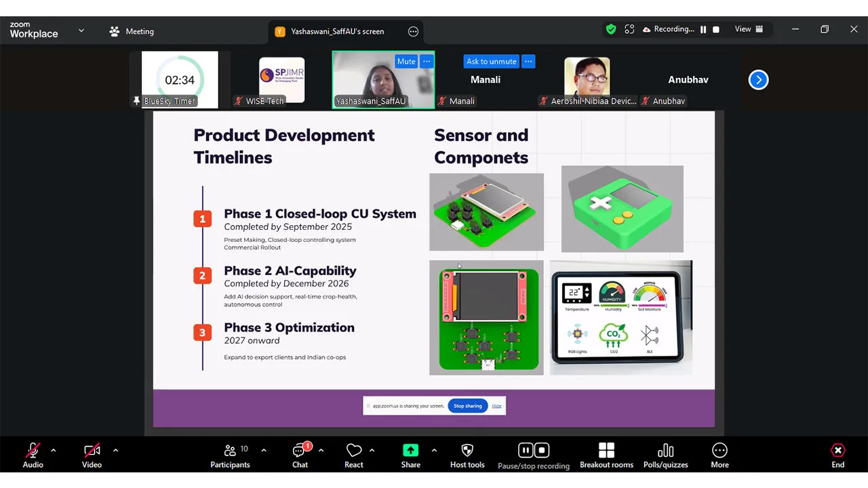868x488 pixels.
Task: Open Polls/quizzes
Action: [665, 455]
